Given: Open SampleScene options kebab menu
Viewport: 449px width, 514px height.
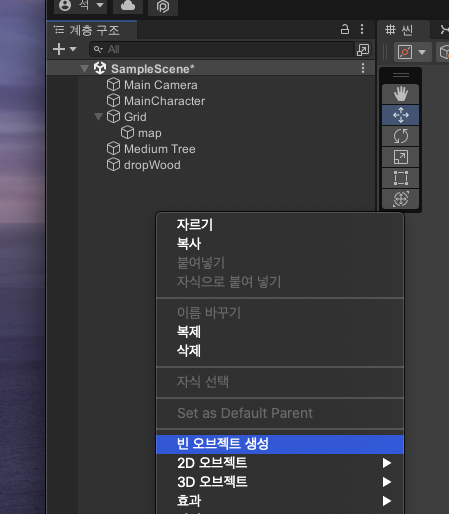Looking at the screenshot, I should [363, 68].
